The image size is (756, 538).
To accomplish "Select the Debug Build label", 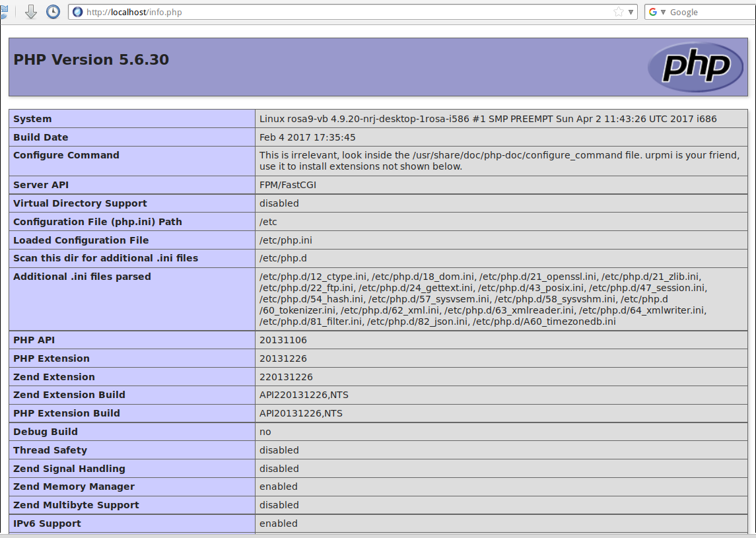I will click(46, 432).
